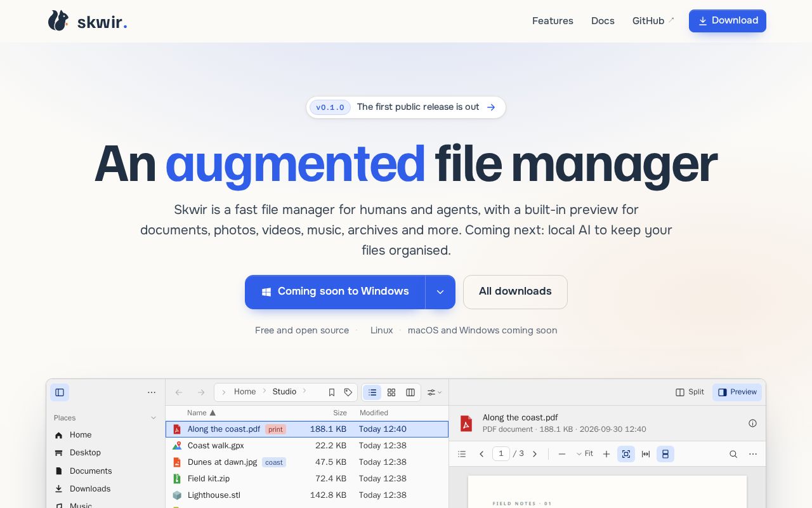Click the skwir squirrel logo
The image size is (812, 508).
(x=58, y=21)
